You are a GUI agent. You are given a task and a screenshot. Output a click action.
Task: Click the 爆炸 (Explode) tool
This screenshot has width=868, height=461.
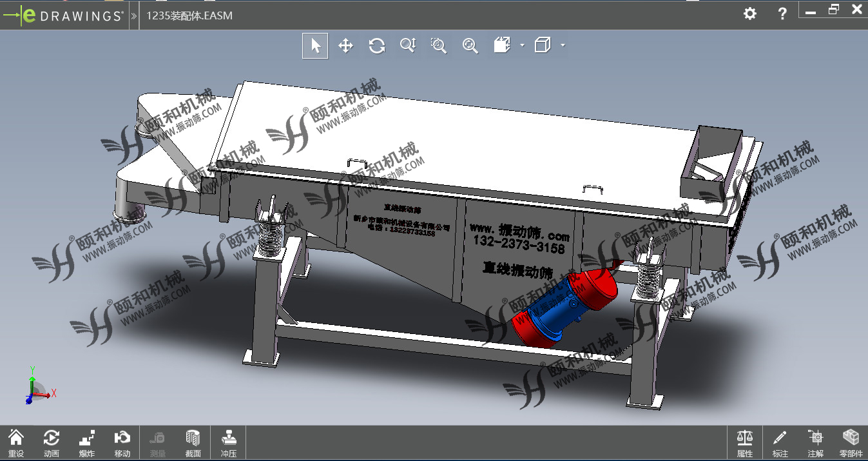pyautogui.click(x=87, y=443)
